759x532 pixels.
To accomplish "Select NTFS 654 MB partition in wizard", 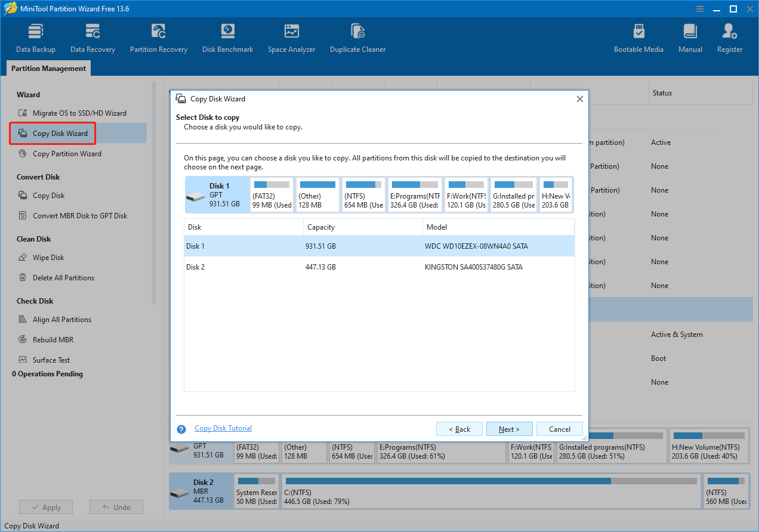I will [364, 195].
